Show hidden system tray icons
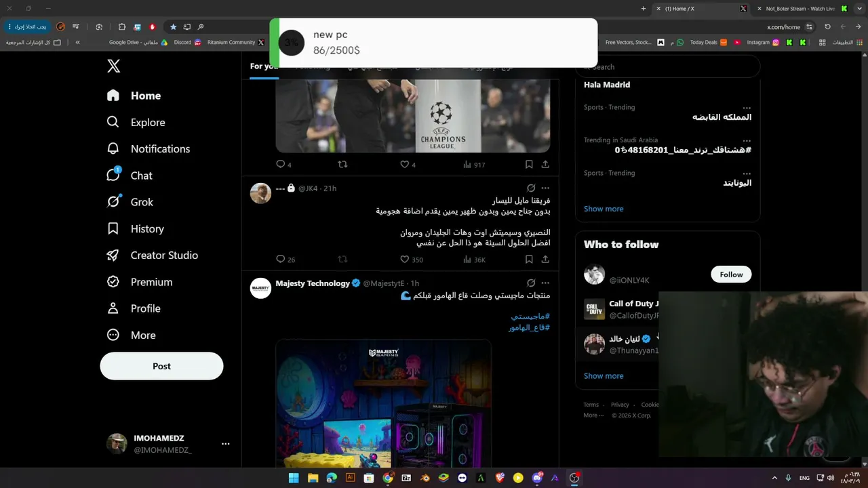This screenshot has width=868, height=488. (775, 478)
